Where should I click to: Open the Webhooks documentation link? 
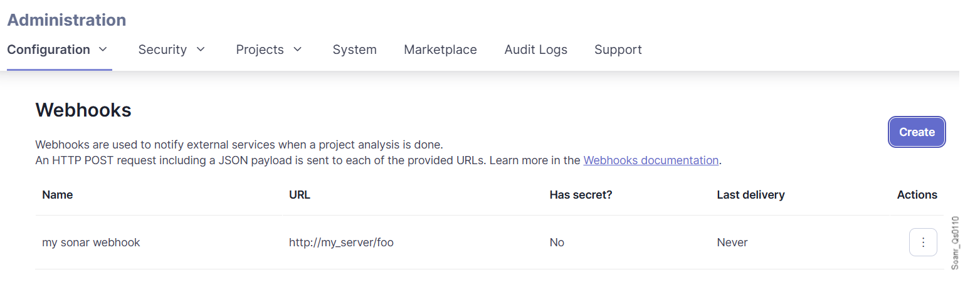point(650,160)
